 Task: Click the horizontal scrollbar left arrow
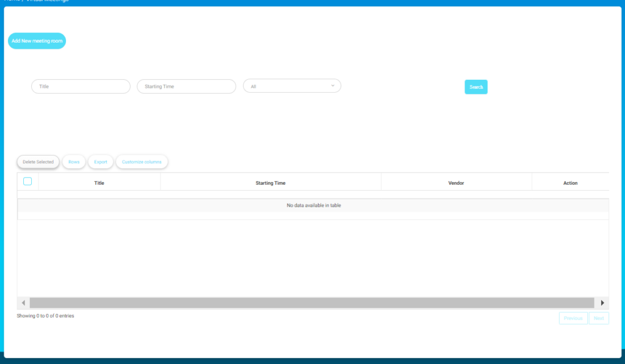coord(24,303)
